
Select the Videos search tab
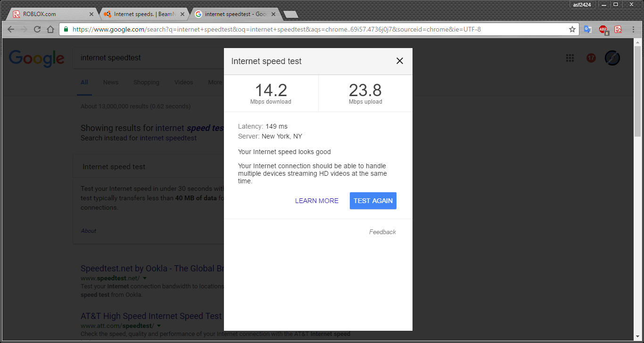point(183,82)
